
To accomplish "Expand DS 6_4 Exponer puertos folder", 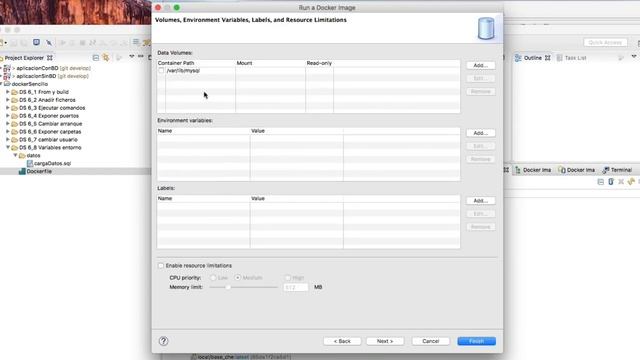I will 8,116.
